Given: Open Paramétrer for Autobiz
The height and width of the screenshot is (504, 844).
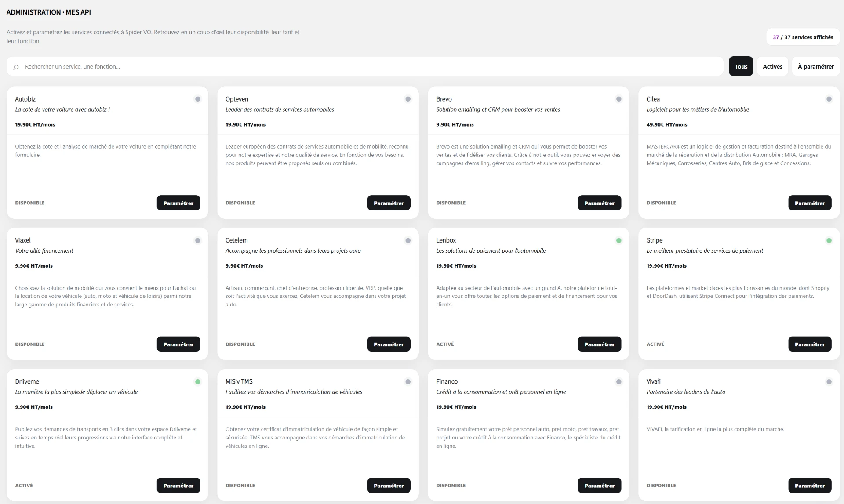Looking at the screenshot, I should click(178, 203).
